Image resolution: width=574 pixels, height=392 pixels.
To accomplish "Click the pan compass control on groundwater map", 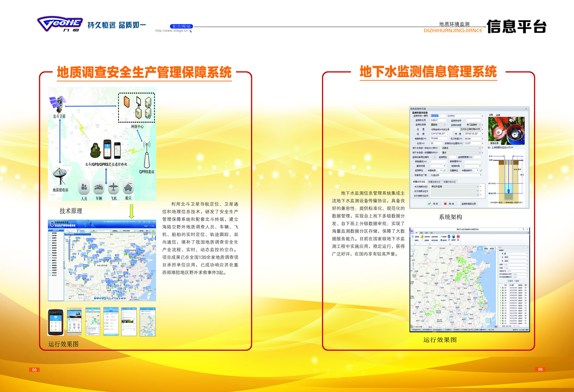I will pos(413,250).
